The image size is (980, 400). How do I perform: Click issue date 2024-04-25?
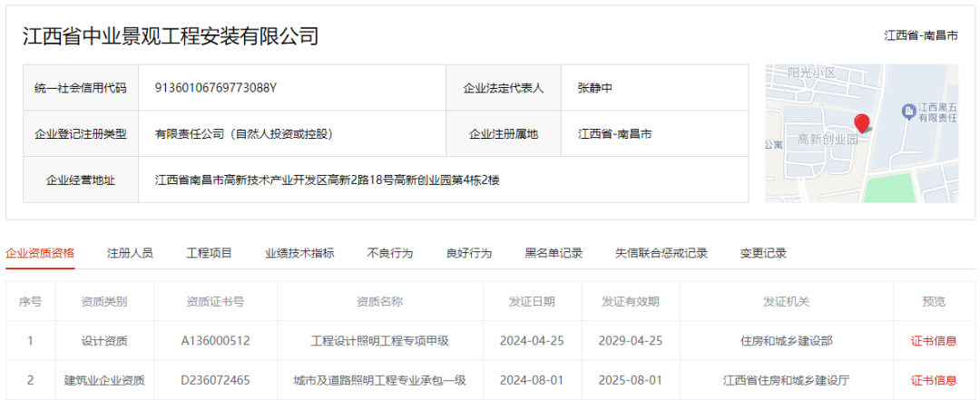[532, 341]
